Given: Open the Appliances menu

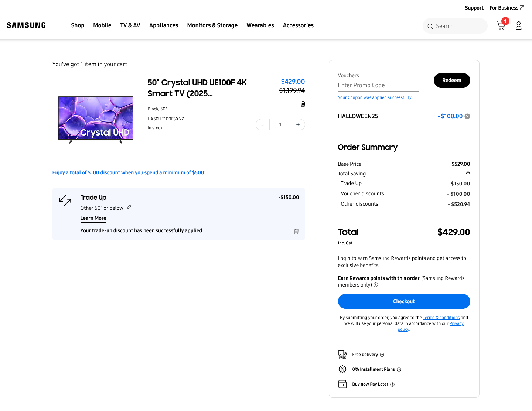Looking at the screenshot, I should [x=164, y=25].
